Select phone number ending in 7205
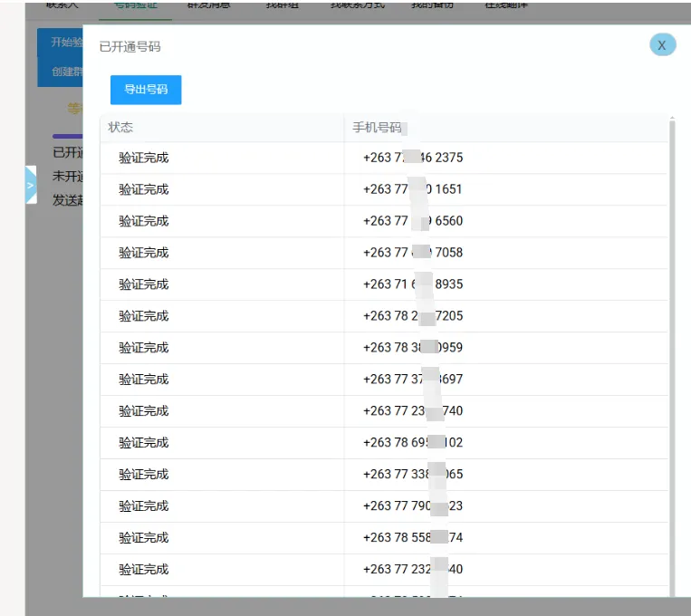Image resolution: width=691 pixels, height=616 pixels. [x=413, y=316]
